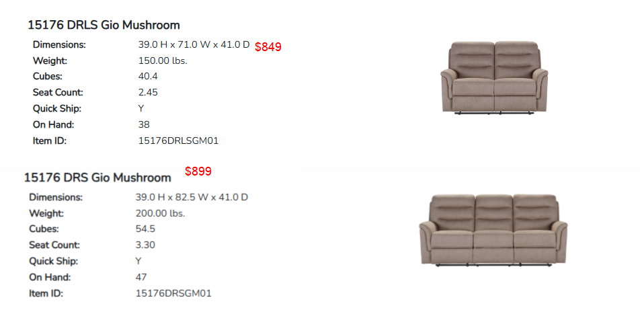This screenshot has width=644, height=314.
Task: Click the Quick Ship label of the DRLS item
Action: [57, 109]
